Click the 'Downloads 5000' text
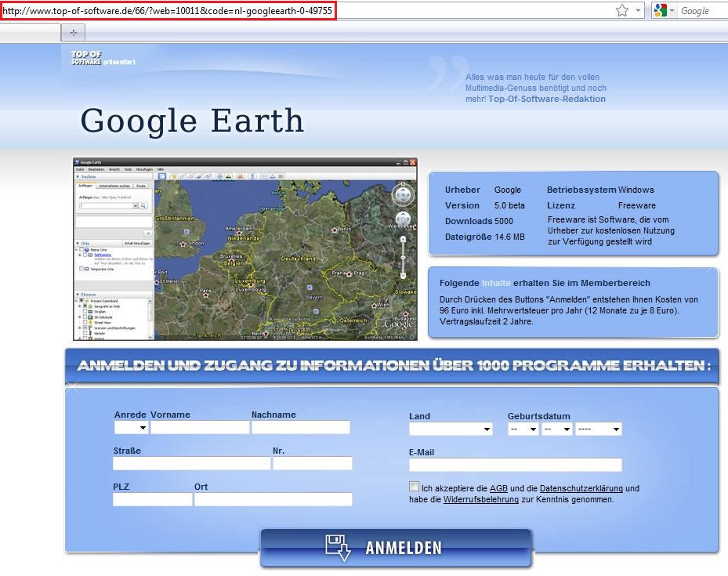Screen dimensions: 728x576 click(x=479, y=221)
